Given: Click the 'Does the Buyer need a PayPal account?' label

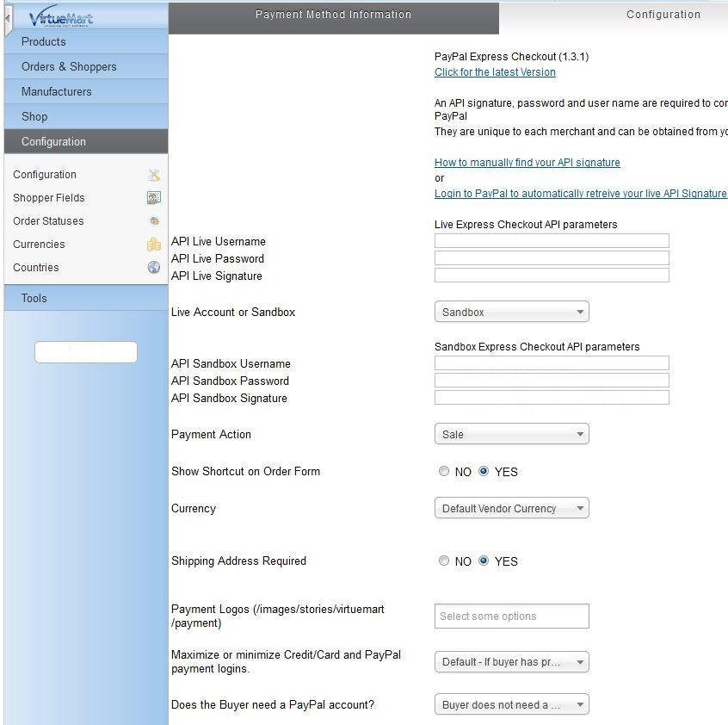Looking at the screenshot, I should [x=273, y=705].
